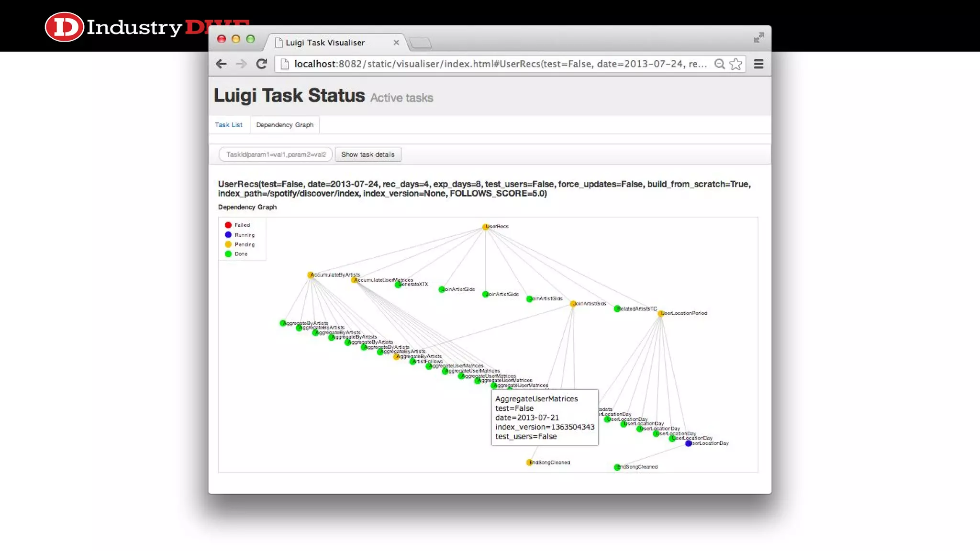
Task: Reload the page with refresh icon
Action: [x=261, y=64]
